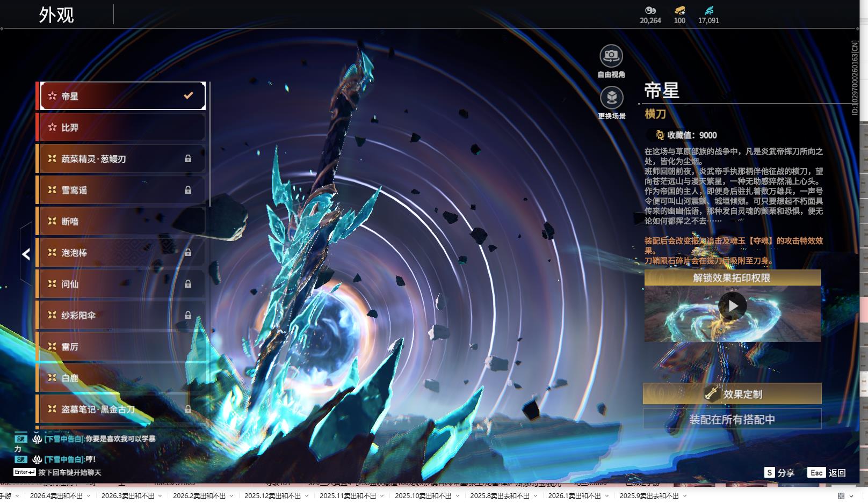Screen dimensions: 868x504
Task: Click the gold currency icon showing 20,264
Action: pos(650,10)
